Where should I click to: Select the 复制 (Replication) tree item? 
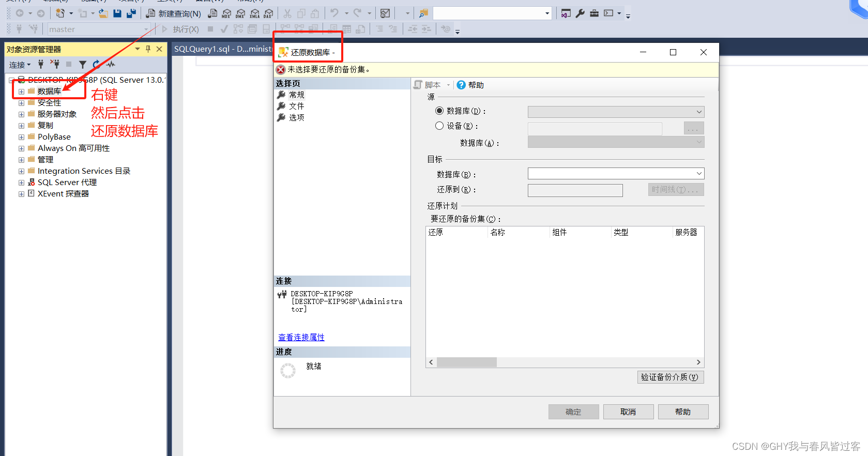[x=45, y=126]
